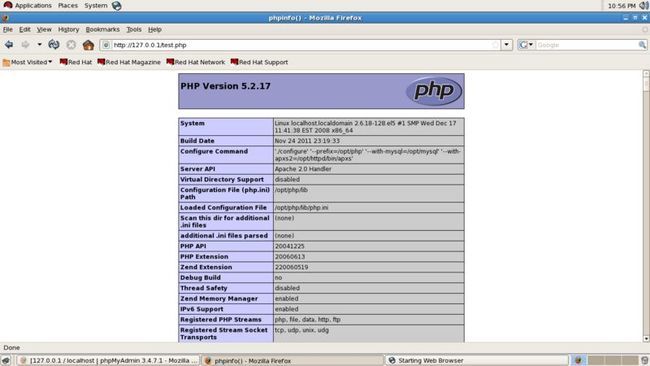Viewport: 650px width, 366px height.
Task: Expand the address bar history dropdown
Action: coord(507,45)
